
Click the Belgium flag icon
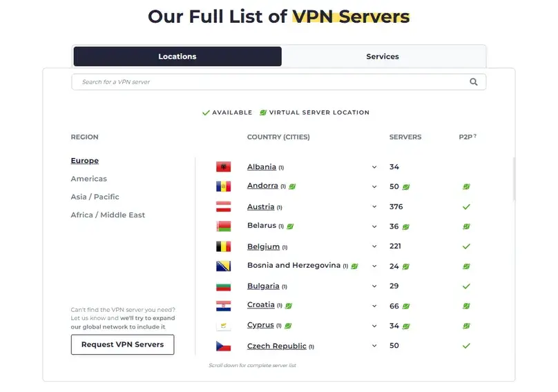click(x=224, y=246)
